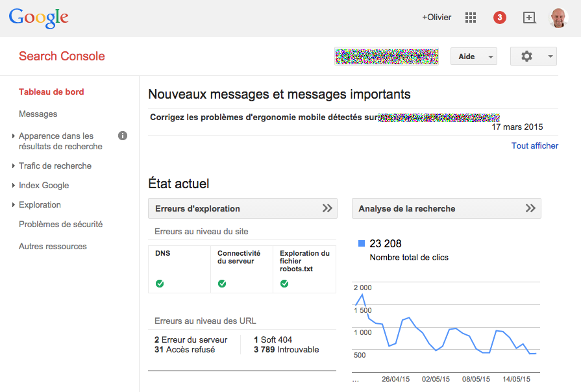Click Connectivité du serveur green check
Viewport: 581px width, 392px height.
[222, 284]
